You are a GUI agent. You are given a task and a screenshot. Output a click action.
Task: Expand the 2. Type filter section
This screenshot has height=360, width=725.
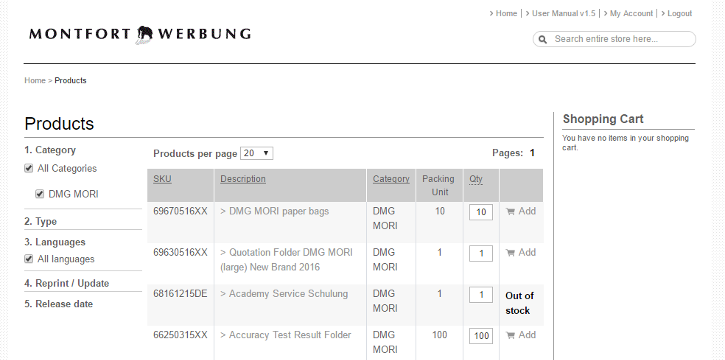(41, 221)
